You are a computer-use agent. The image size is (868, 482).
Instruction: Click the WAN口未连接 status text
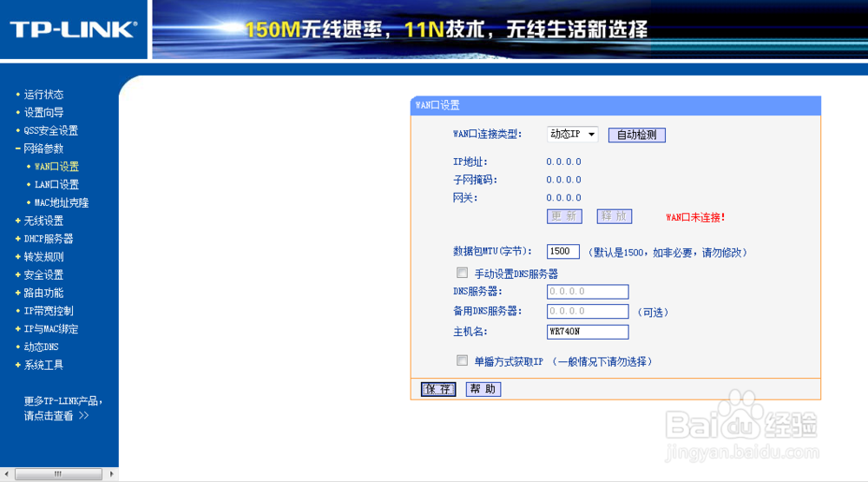pyautogui.click(x=695, y=217)
